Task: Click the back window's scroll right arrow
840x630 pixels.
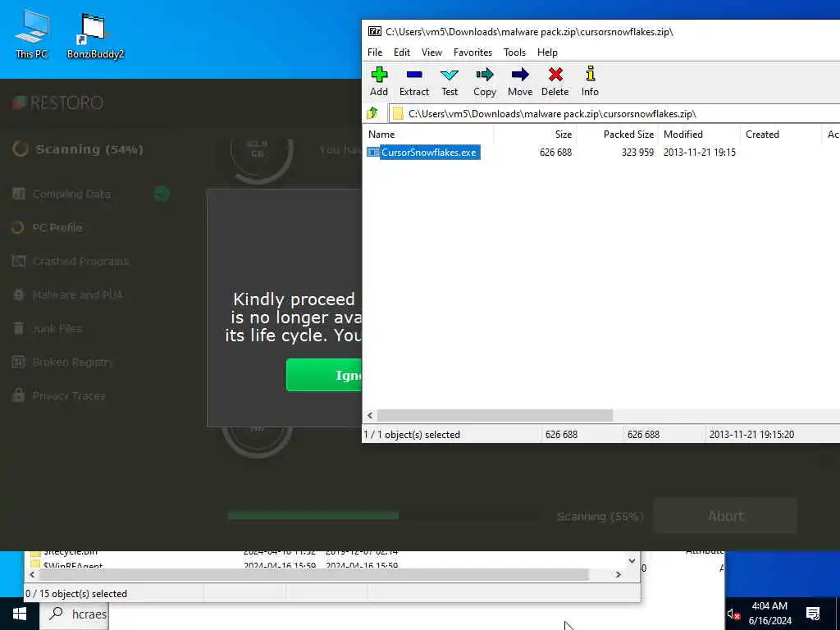Action: click(x=619, y=574)
